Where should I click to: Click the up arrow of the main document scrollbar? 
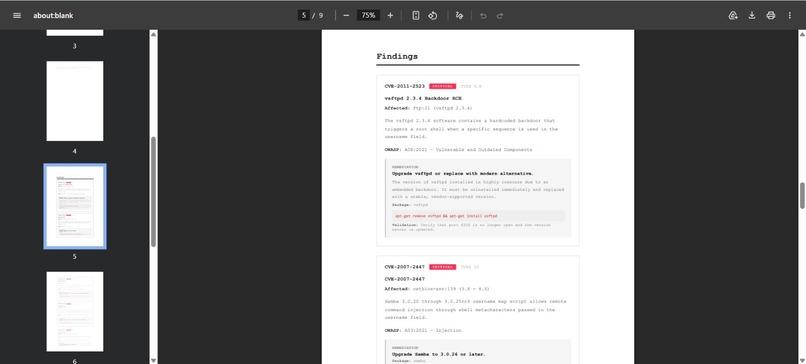802,34
